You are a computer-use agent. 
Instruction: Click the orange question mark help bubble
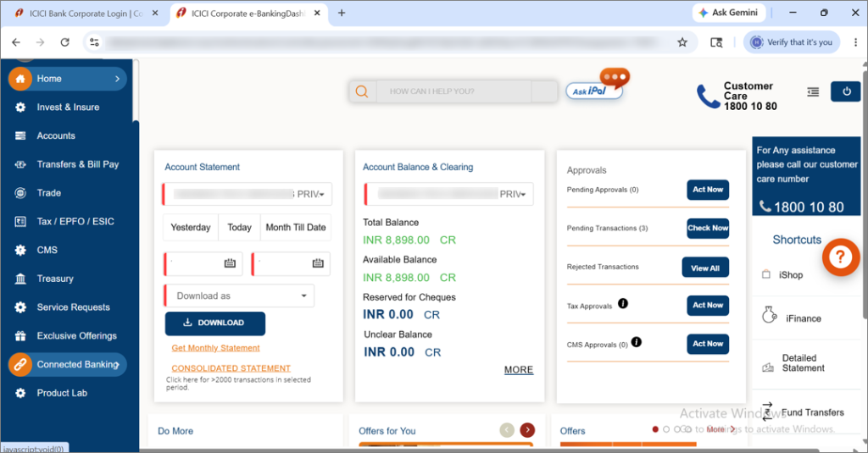pyautogui.click(x=840, y=257)
